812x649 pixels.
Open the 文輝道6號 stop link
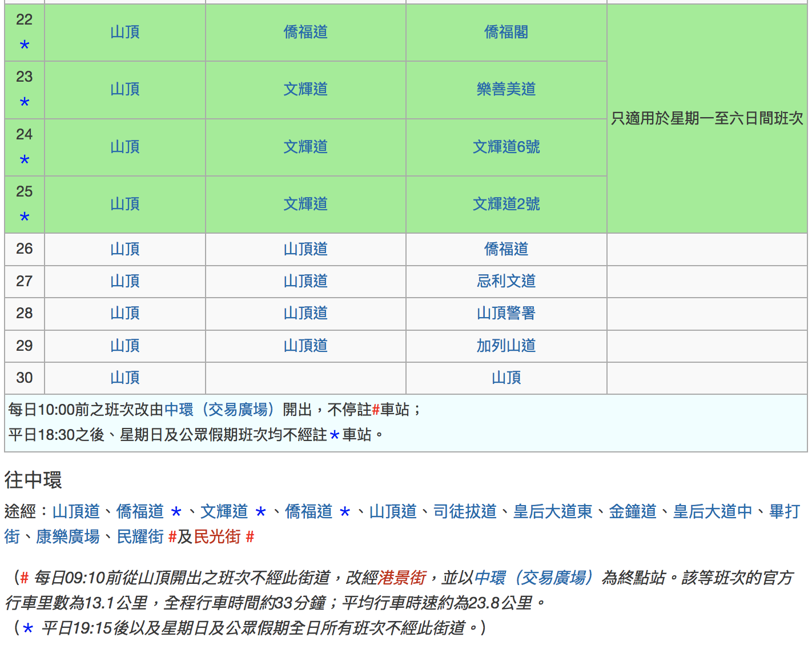(506, 147)
